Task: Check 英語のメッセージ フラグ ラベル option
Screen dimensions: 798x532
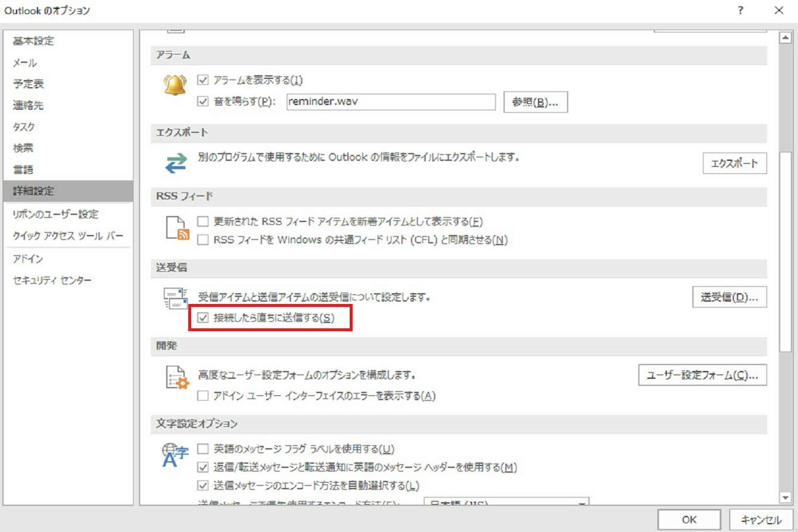Action: 203,449
